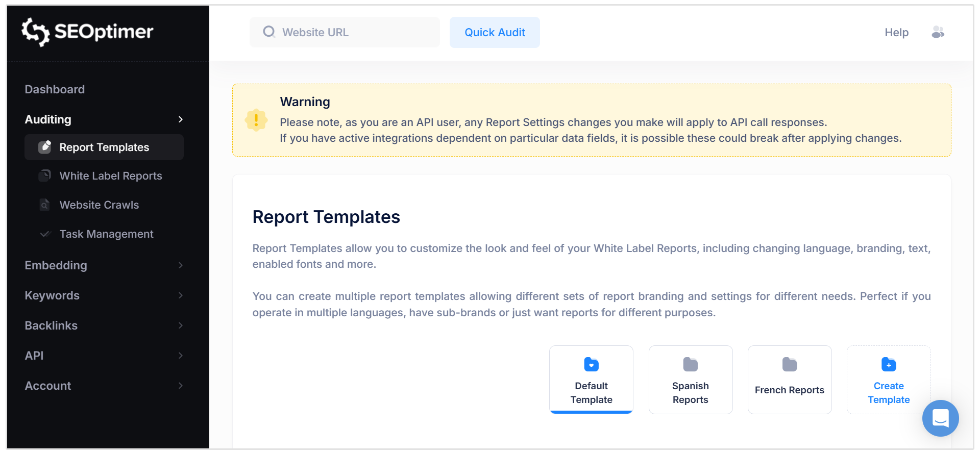
Task: Focus the Website URL input field
Action: 345,32
